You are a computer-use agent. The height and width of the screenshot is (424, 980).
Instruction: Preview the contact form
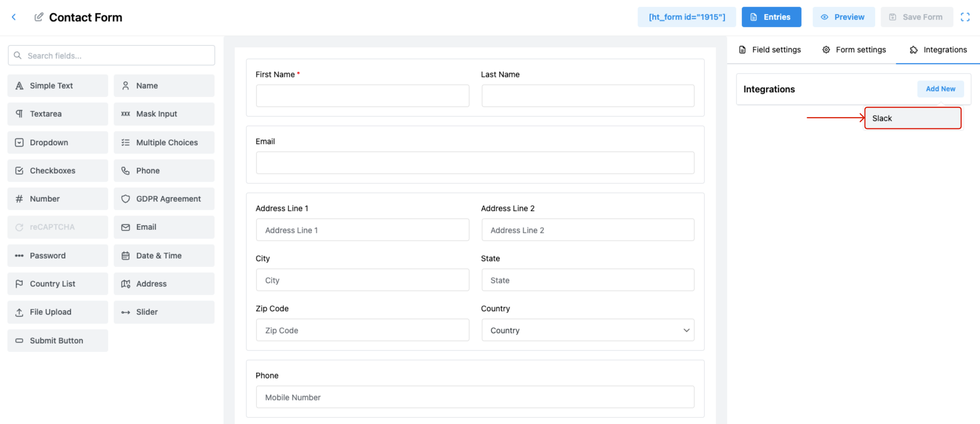843,17
